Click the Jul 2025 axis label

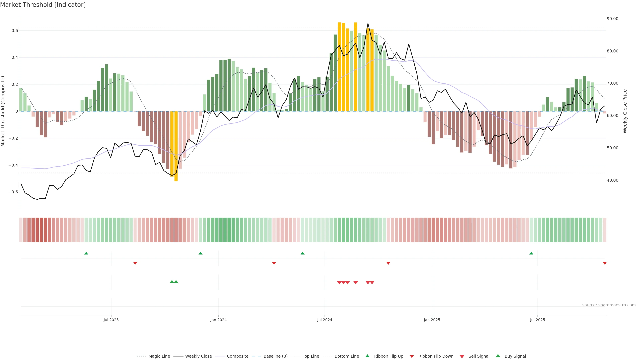(537, 320)
